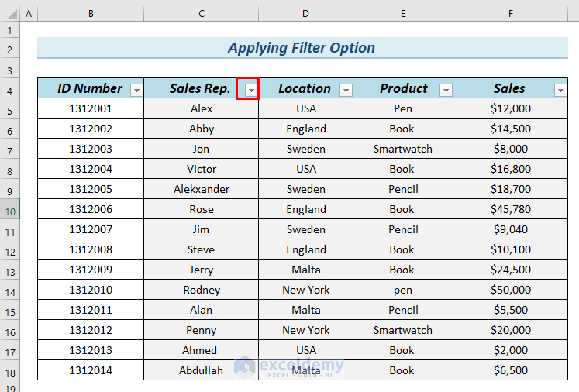Select the New York cell for Rodney

[305, 290]
